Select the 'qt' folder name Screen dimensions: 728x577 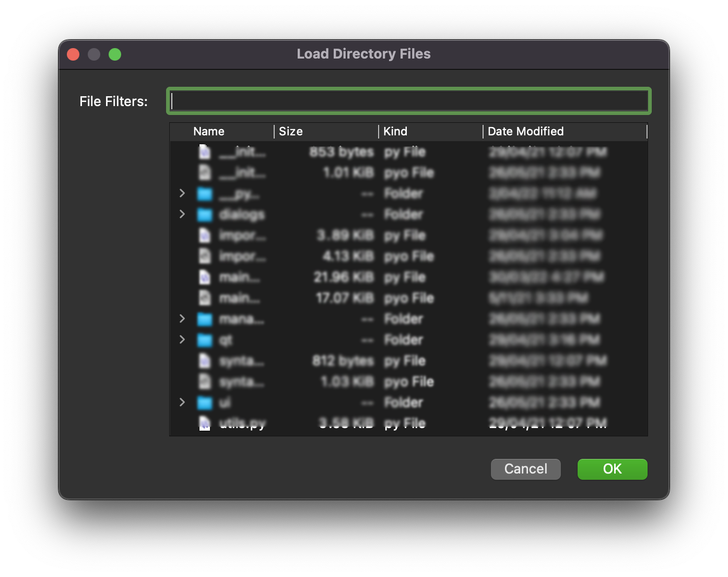[x=226, y=341]
